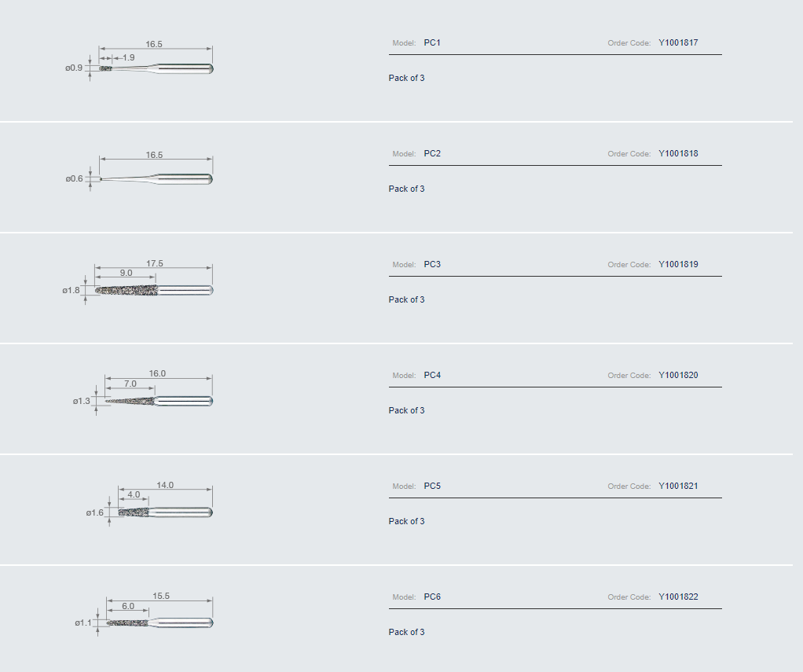This screenshot has width=803, height=672.
Task: Click the Pack of 3 text under PC1
Action: [x=407, y=78]
